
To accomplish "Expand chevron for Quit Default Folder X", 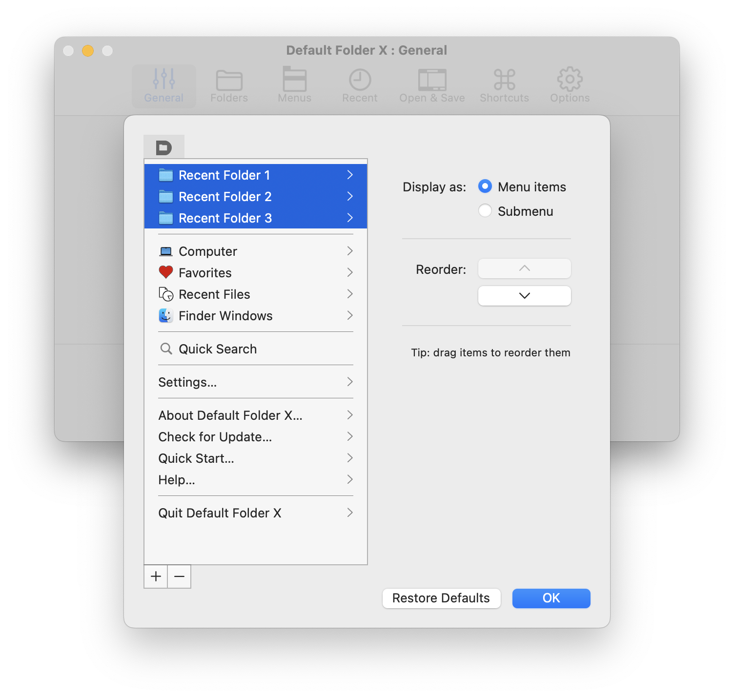I will coord(350,513).
